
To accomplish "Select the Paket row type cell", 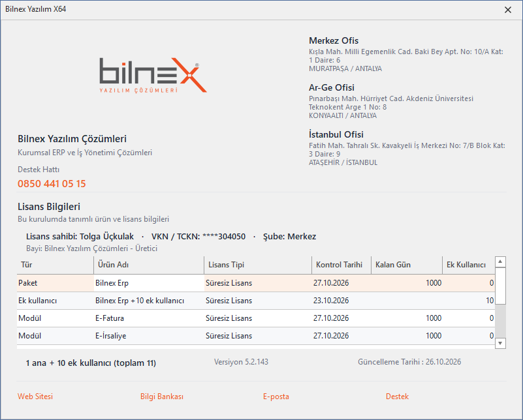I will [x=55, y=283].
